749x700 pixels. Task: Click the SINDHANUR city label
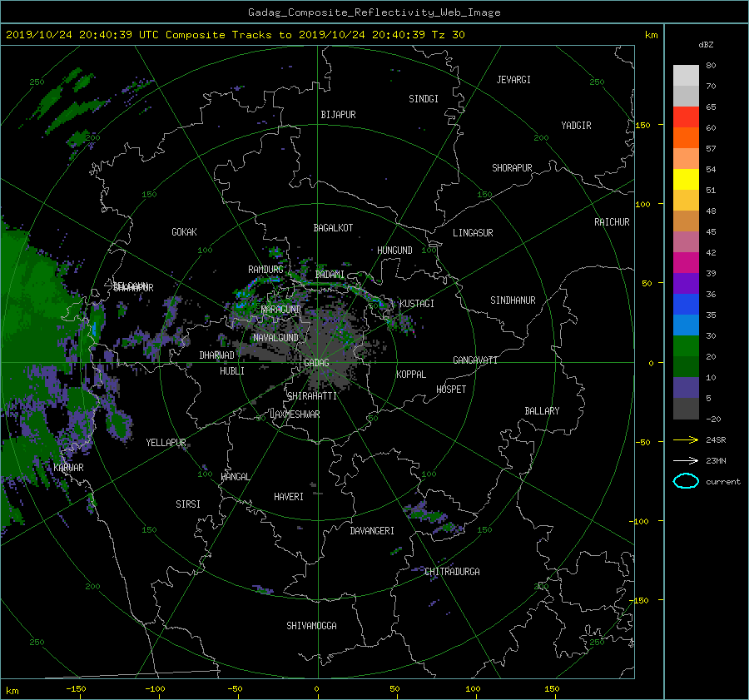(513, 300)
